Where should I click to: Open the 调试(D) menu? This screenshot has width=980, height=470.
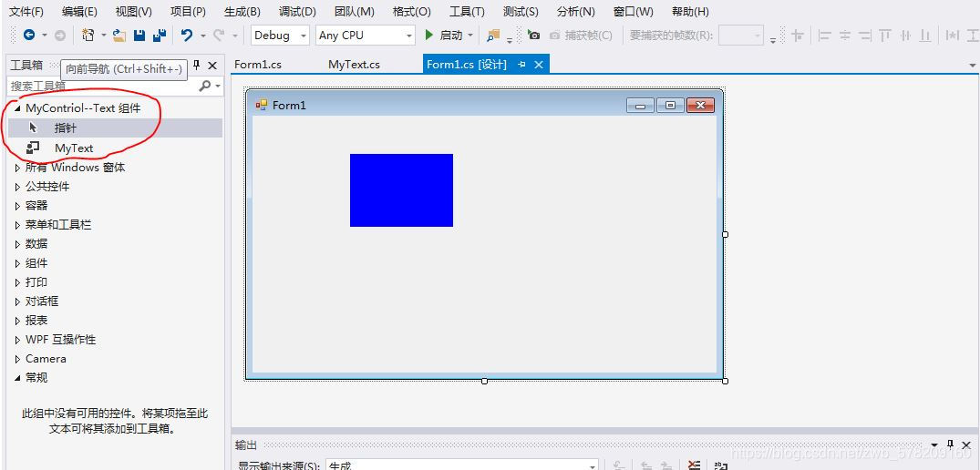(x=297, y=11)
